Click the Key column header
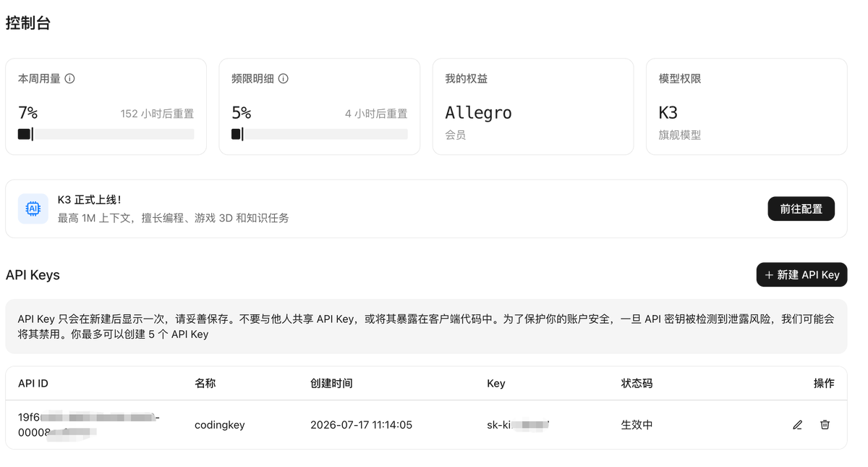 496,383
